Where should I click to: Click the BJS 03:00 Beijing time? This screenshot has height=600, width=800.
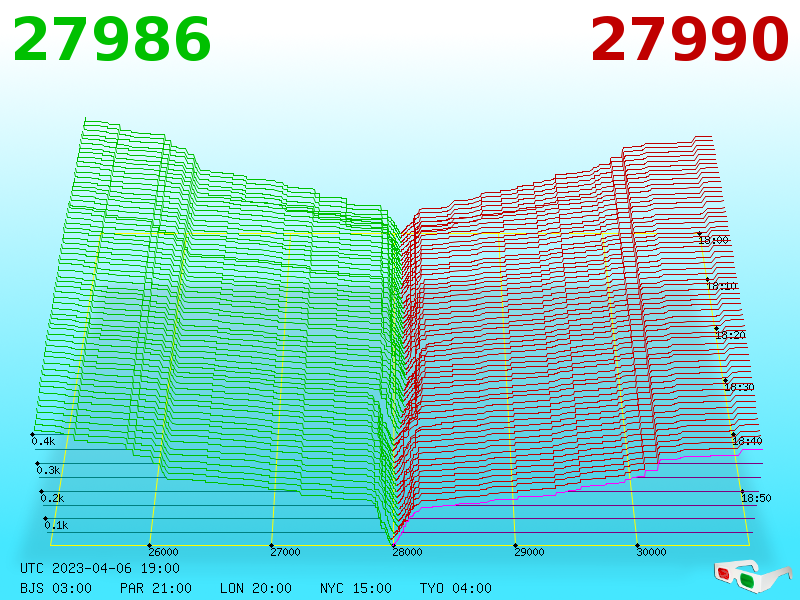[x=56, y=588]
